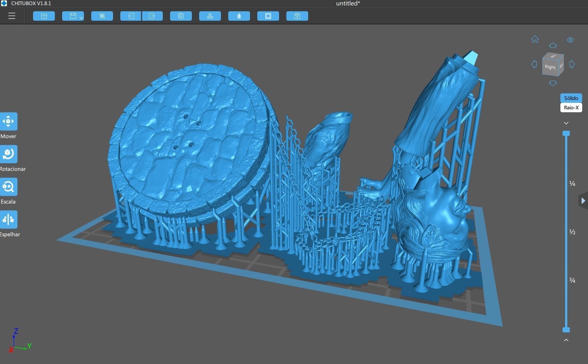Viewport: 588px width, 364px height.
Task: Click the open file folder toolbar button
Action: (x=44, y=16)
